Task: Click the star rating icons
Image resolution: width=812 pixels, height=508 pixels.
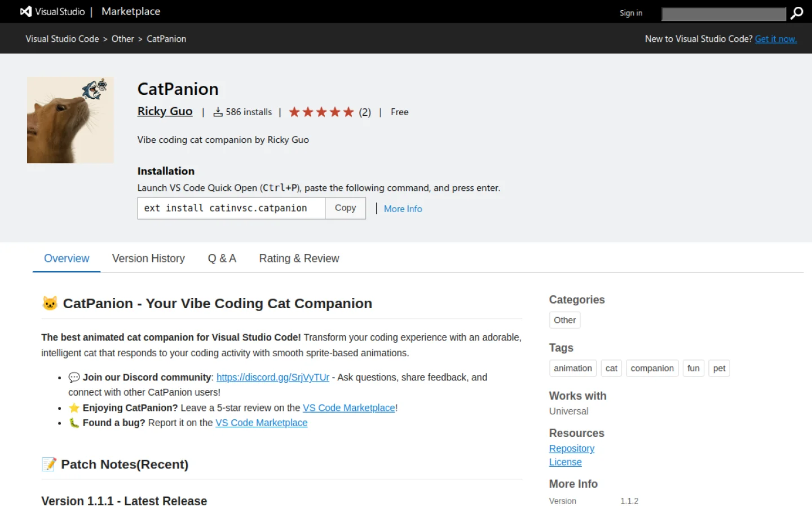Action: (x=321, y=112)
